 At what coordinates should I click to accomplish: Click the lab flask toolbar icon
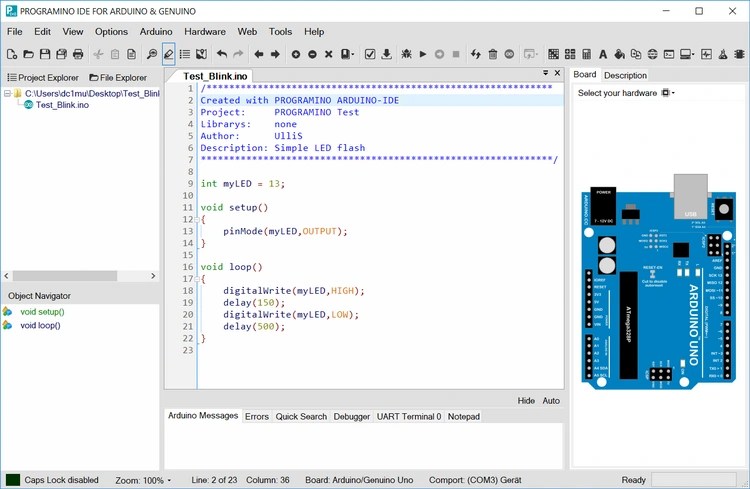tap(723, 54)
